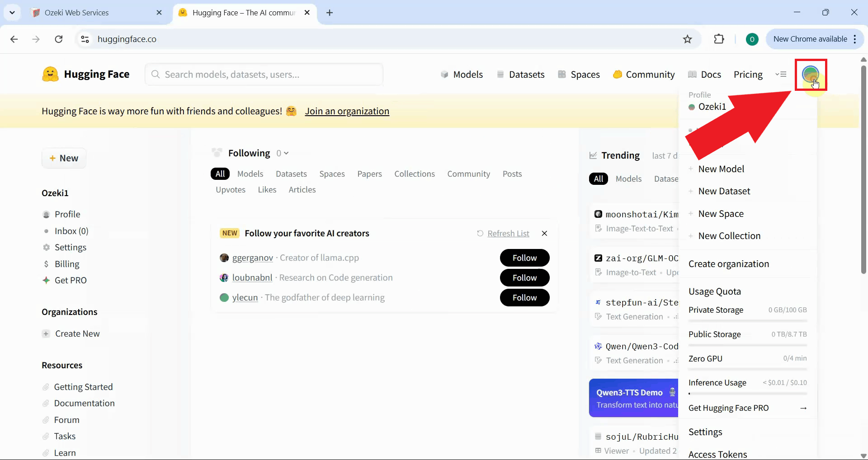Click the Settings gear in left sidebar
Screen dimensions: 868x460
pos(47,247)
